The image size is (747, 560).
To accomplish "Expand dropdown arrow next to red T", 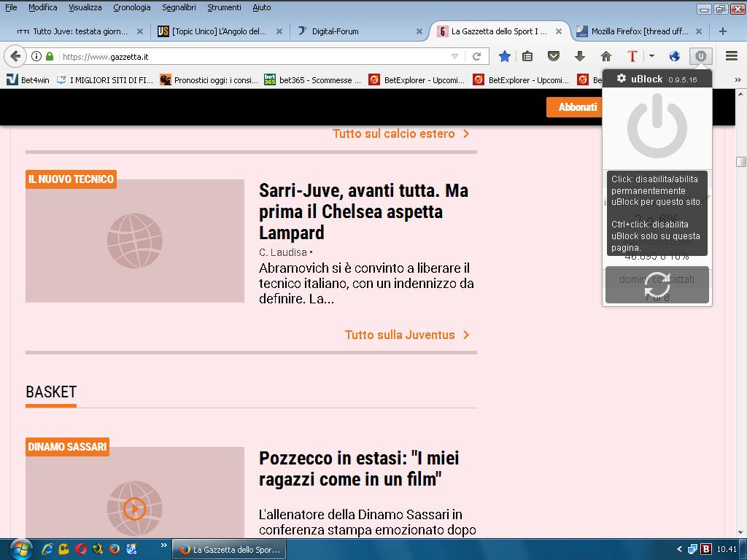I will click(x=651, y=56).
